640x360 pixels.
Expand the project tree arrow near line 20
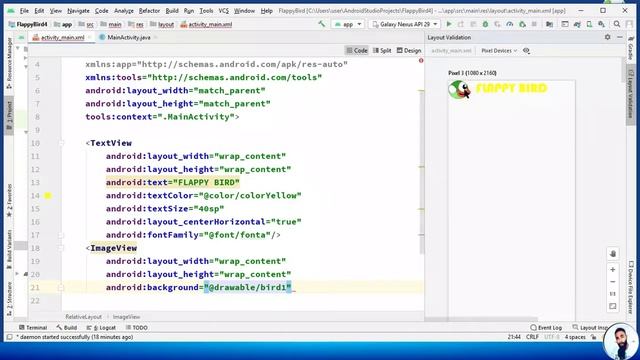click(x=17, y=274)
